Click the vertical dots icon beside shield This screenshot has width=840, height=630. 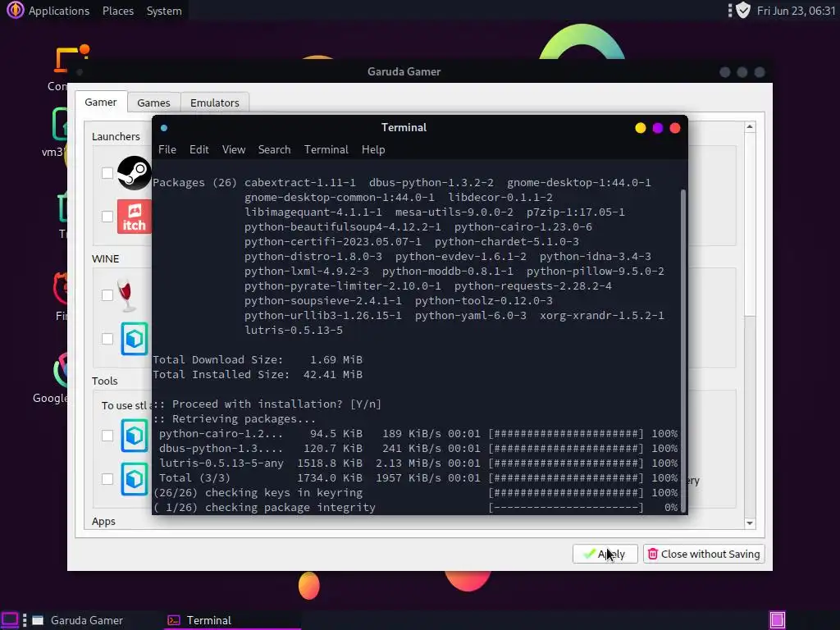(x=729, y=10)
